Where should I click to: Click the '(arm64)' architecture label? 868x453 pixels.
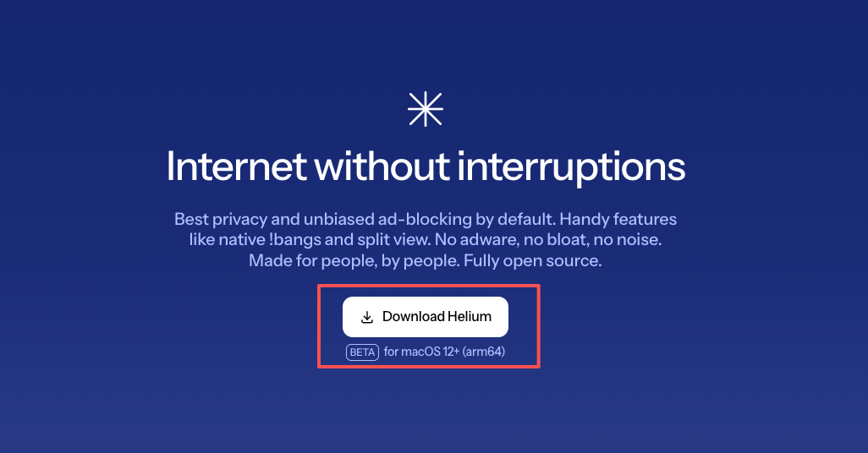click(x=484, y=352)
